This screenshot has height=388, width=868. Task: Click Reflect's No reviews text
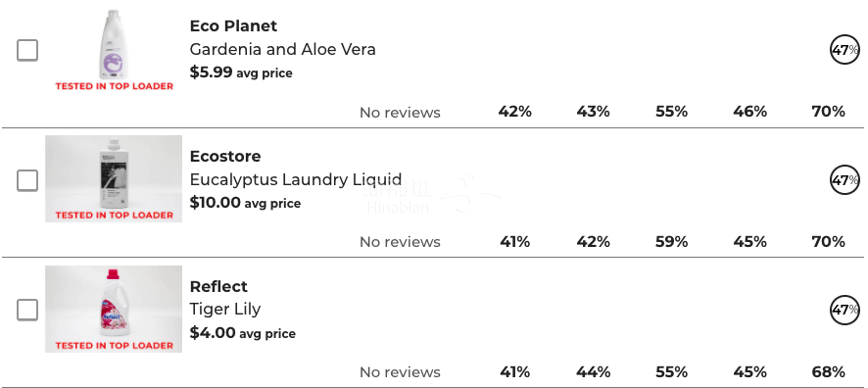(401, 372)
